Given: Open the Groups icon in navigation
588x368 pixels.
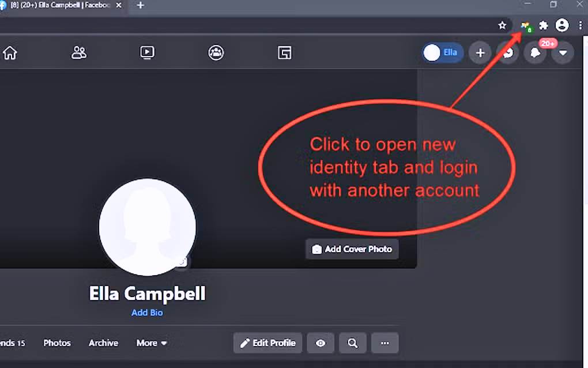Looking at the screenshot, I should click(x=216, y=53).
